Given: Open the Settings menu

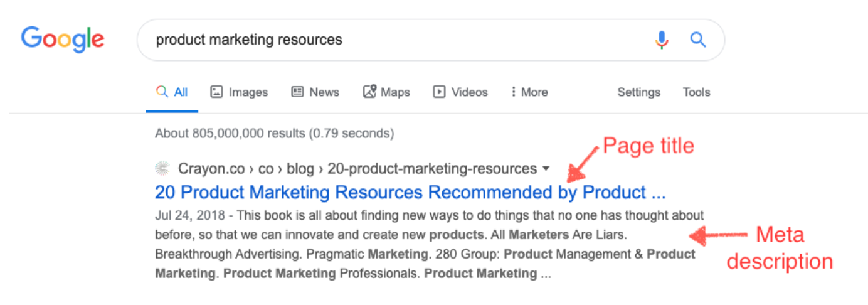Looking at the screenshot, I should pyautogui.click(x=638, y=92).
